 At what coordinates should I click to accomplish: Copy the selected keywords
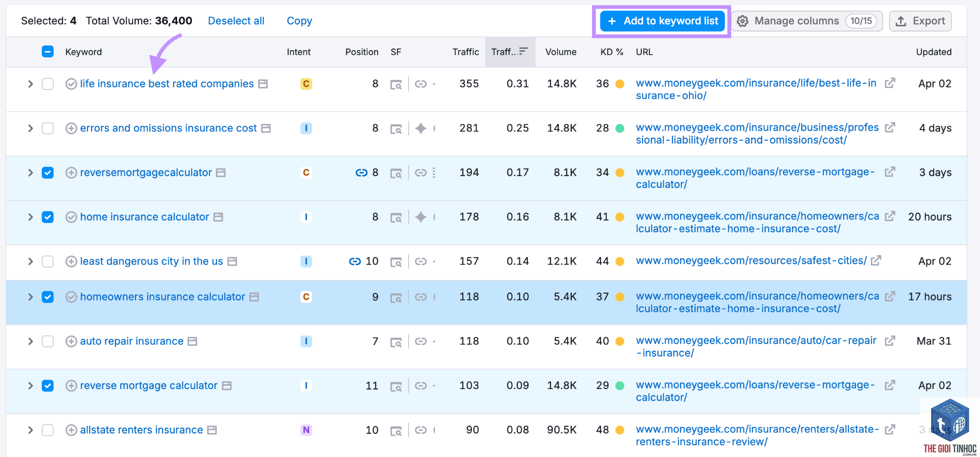300,21
